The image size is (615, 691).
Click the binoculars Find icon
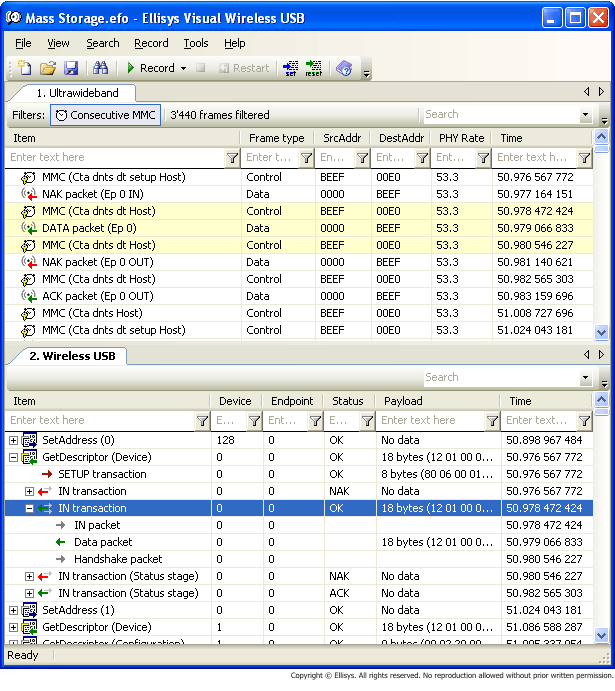coord(100,68)
